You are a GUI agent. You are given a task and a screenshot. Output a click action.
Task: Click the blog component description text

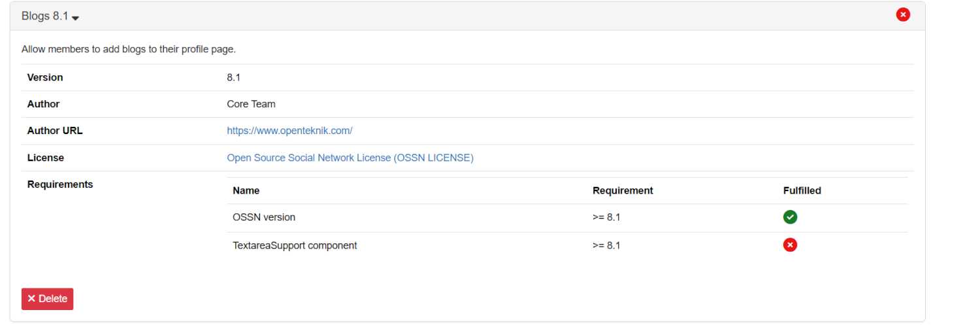(x=129, y=49)
